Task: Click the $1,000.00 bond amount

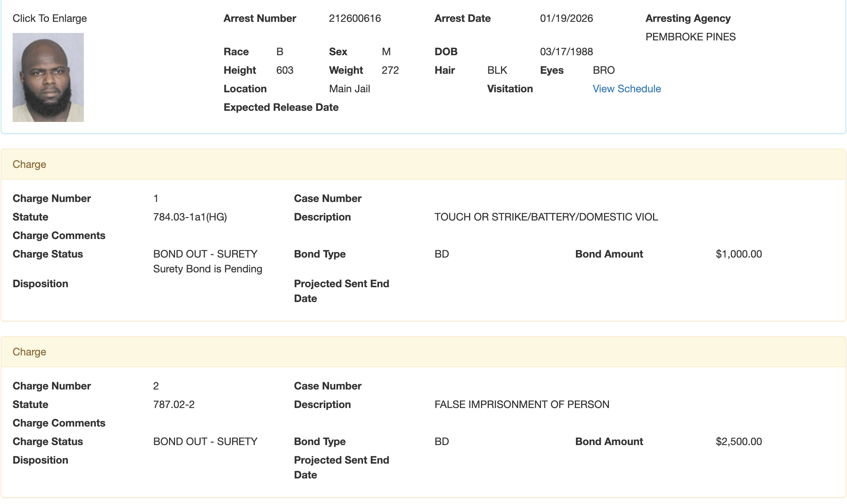Action: (738, 254)
